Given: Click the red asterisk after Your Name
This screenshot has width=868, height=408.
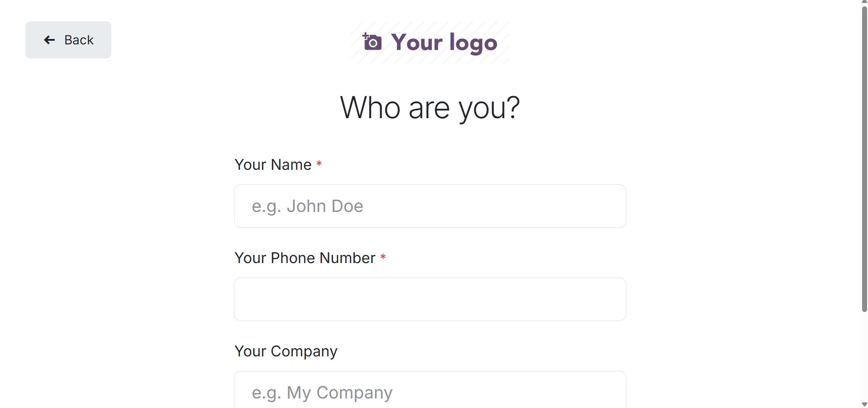Looking at the screenshot, I should click(319, 164).
